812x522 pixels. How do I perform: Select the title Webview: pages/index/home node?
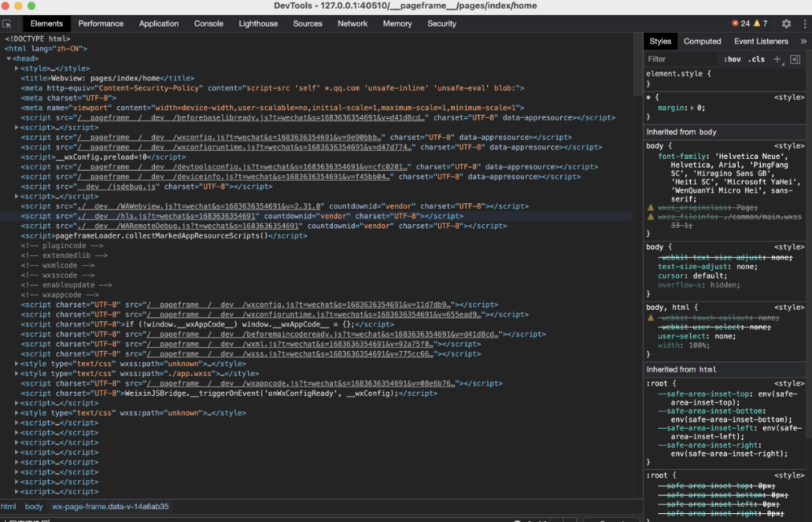(x=108, y=78)
